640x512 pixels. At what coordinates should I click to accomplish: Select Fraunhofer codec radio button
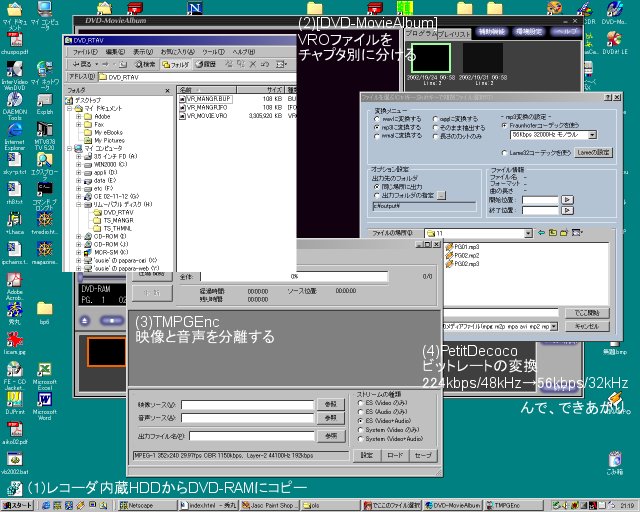pyautogui.click(x=504, y=125)
